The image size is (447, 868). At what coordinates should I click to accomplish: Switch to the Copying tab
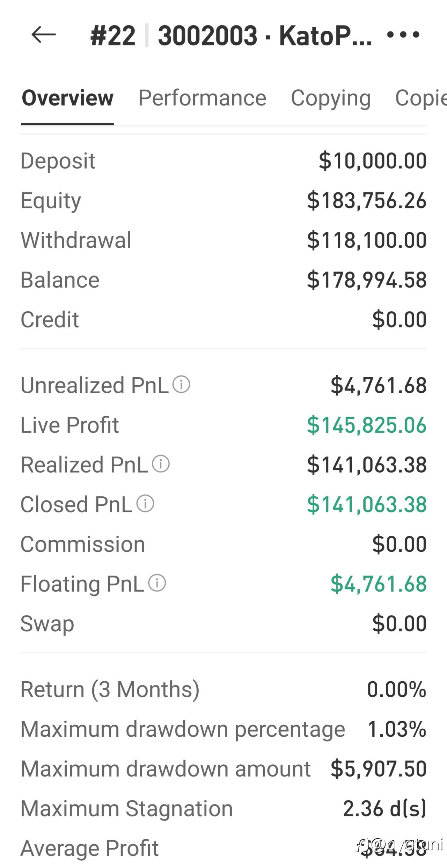click(x=331, y=98)
